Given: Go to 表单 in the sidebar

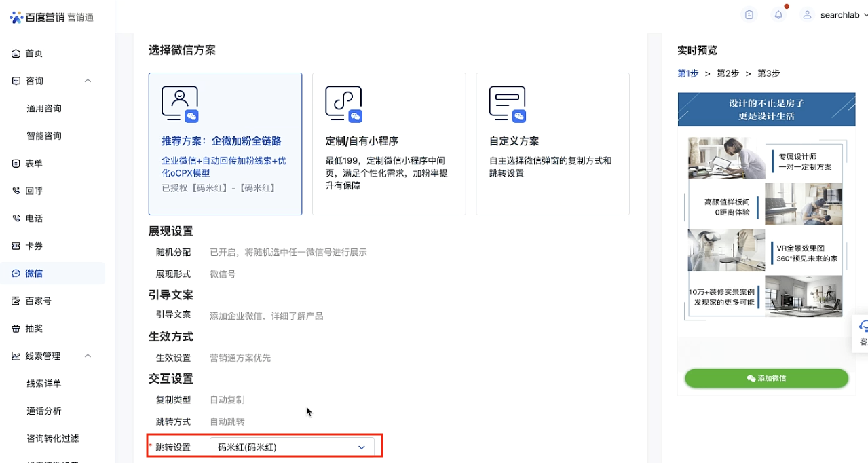Looking at the screenshot, I should tap(34, 163).
